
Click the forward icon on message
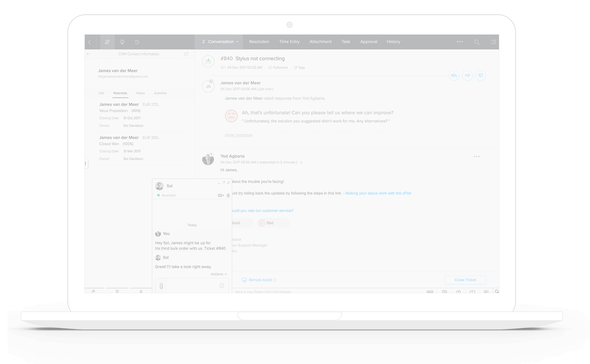467,75
